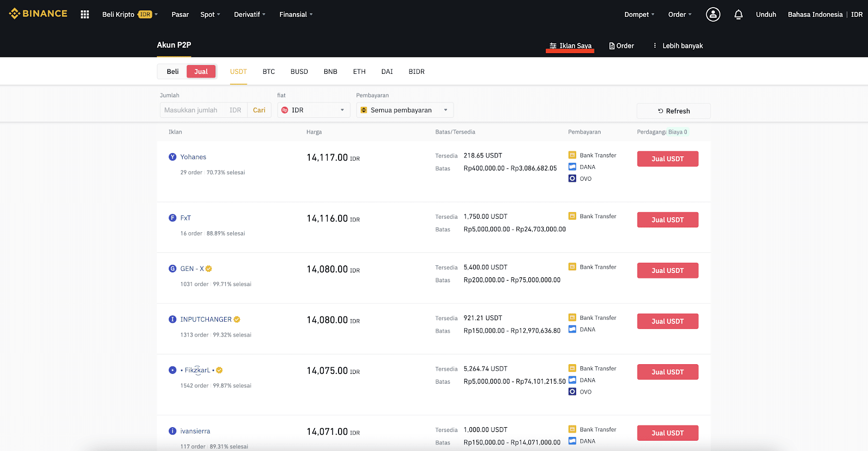The width and height of the screenshot is (868, 451).
Task: Open the Pasar menu item
Action: point(180,15)
